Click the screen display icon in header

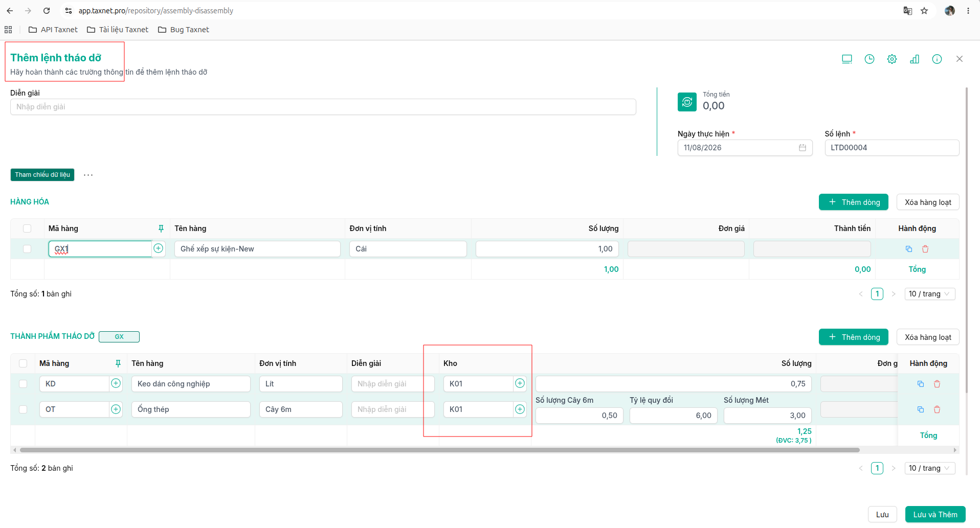tap(847, 59)
